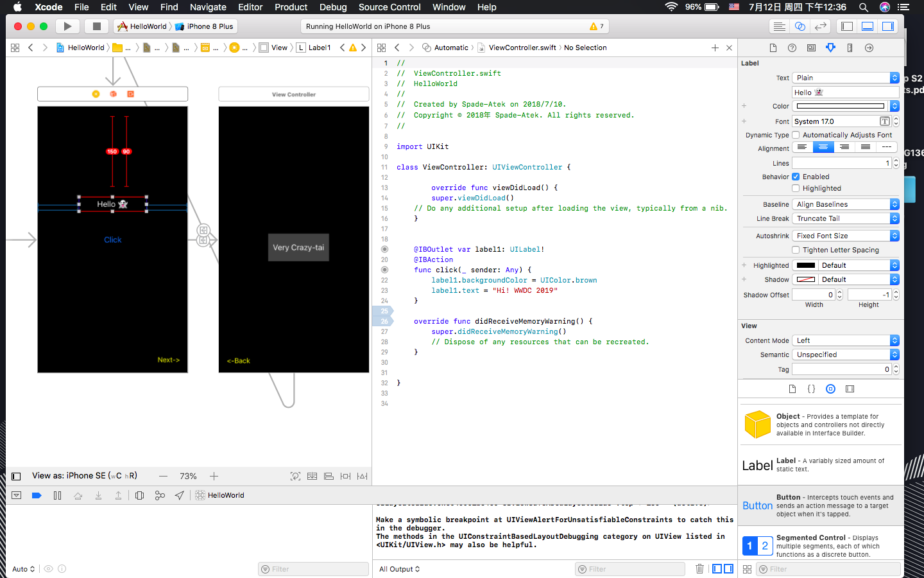Screen dimensions: 924x578
Task: Show the Media library tab
Action: (850, 389)
